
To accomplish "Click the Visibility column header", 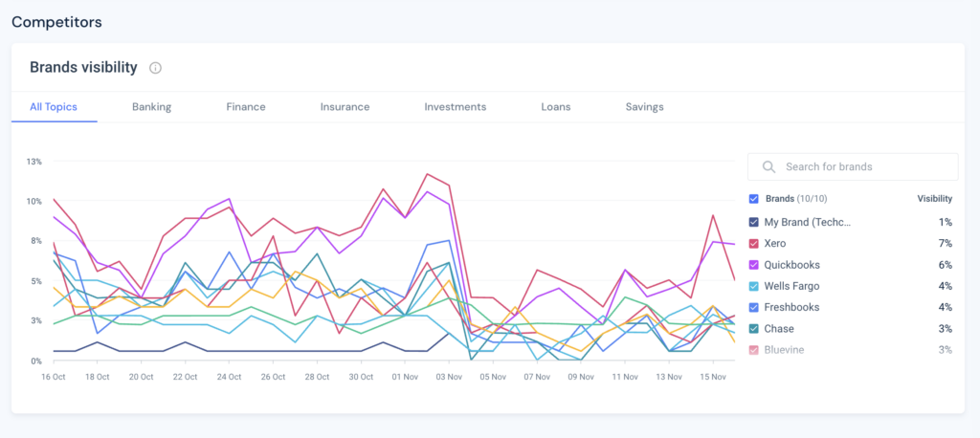I will (x=934, y=199).
